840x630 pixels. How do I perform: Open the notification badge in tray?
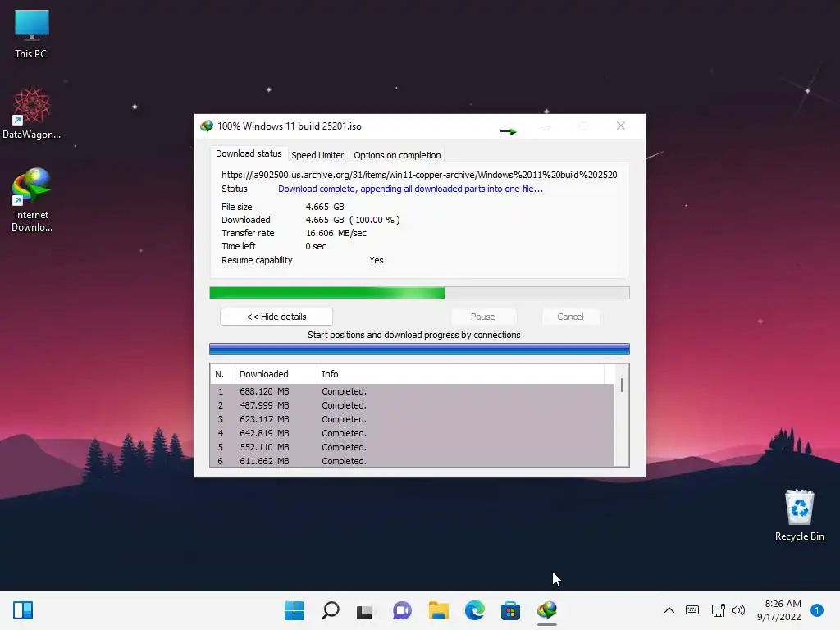coord(816,610)
